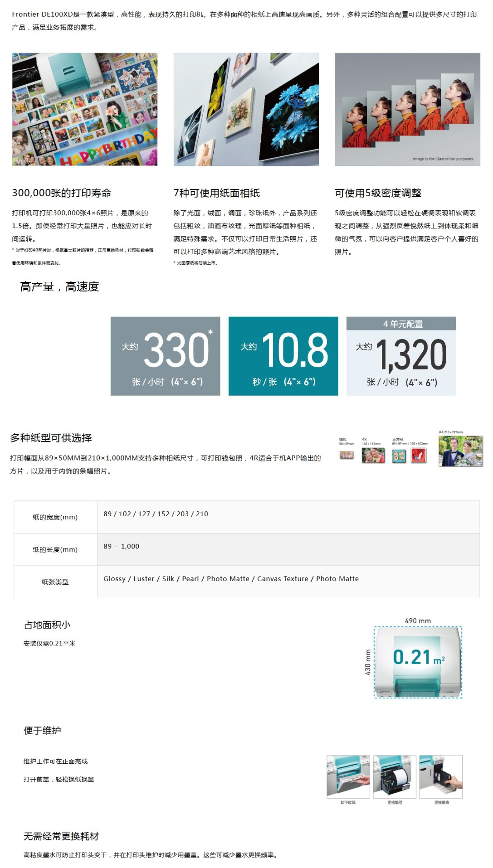493x868 pixels.
Task: Click the printer with Happy Birthday photos image
Action: pyautogui.click(x=85, y=109)
